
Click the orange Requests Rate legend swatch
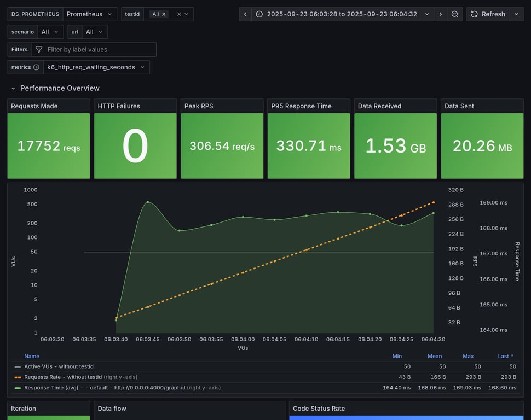click(x=18, y=377)
